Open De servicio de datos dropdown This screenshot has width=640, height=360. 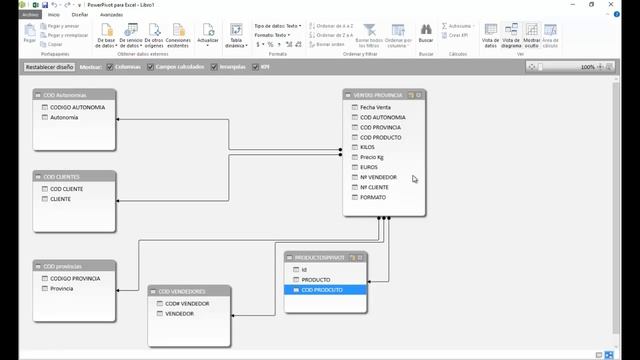[x=131, y=36]
